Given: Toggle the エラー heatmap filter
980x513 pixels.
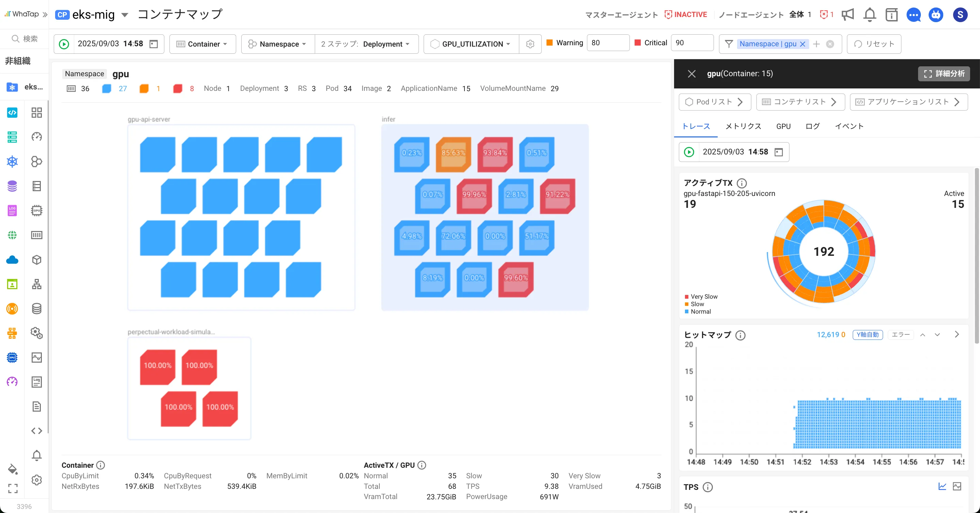Looking at the screenshot, I should pyautogui.click(x=900, y=335).
